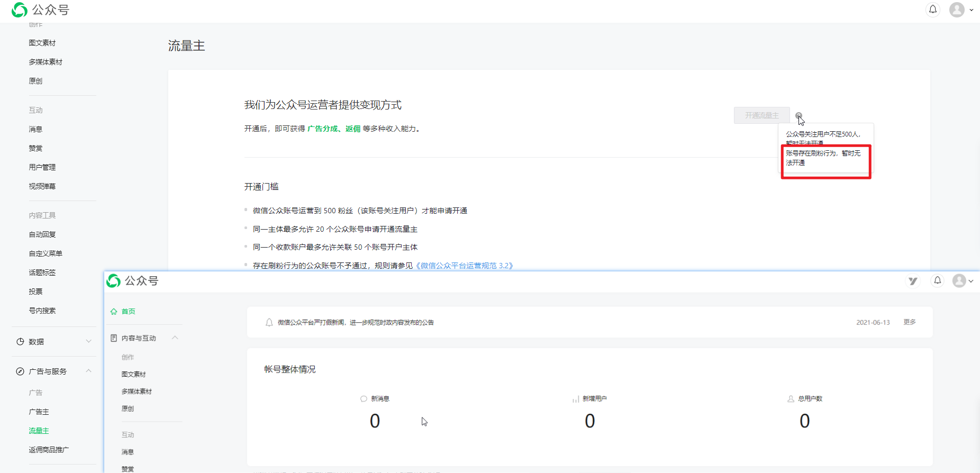This screenshot has height=473, width=980.
Task: Open 广告主 in the sidebar
Action: [x=39, y=412]
